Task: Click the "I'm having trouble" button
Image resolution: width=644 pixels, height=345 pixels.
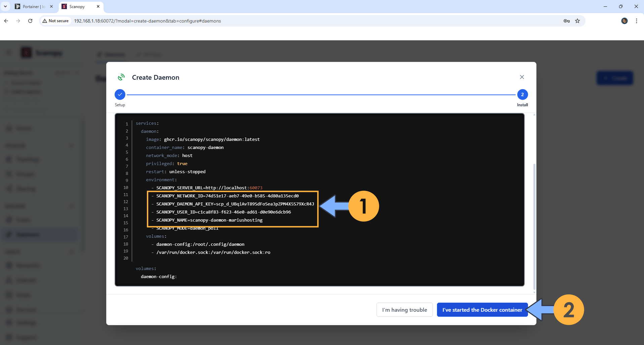Action: [404, 310]
